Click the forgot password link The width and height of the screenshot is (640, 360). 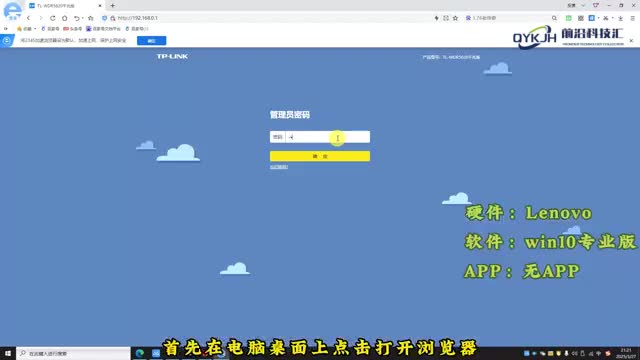point(279,167)
